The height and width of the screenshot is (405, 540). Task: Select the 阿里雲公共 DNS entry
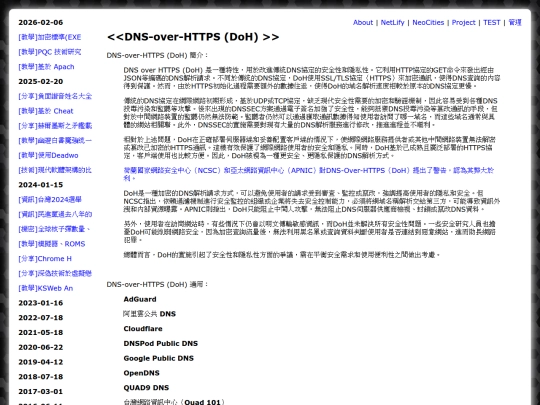[x=149, y=314]
